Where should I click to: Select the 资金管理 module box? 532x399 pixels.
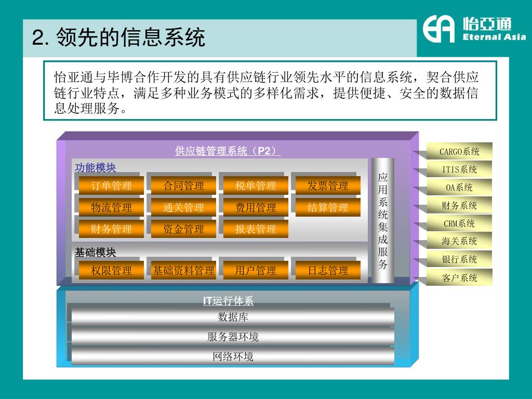point(183,229)
